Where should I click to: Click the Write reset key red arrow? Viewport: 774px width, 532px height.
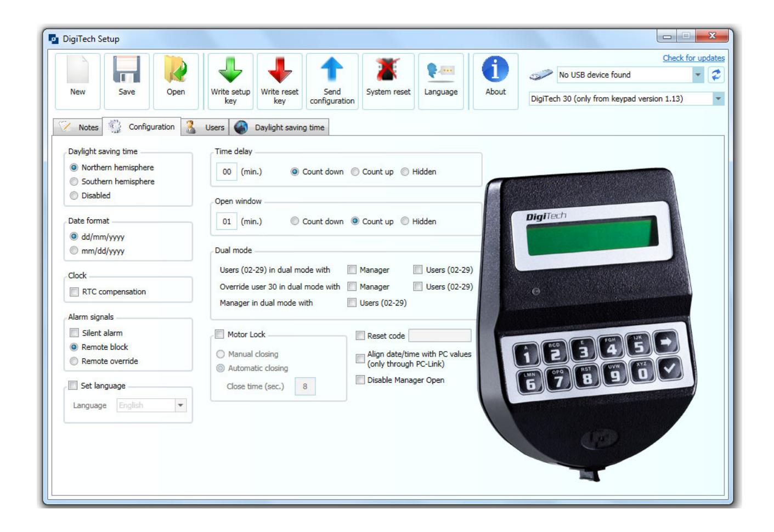click(280, 81)
